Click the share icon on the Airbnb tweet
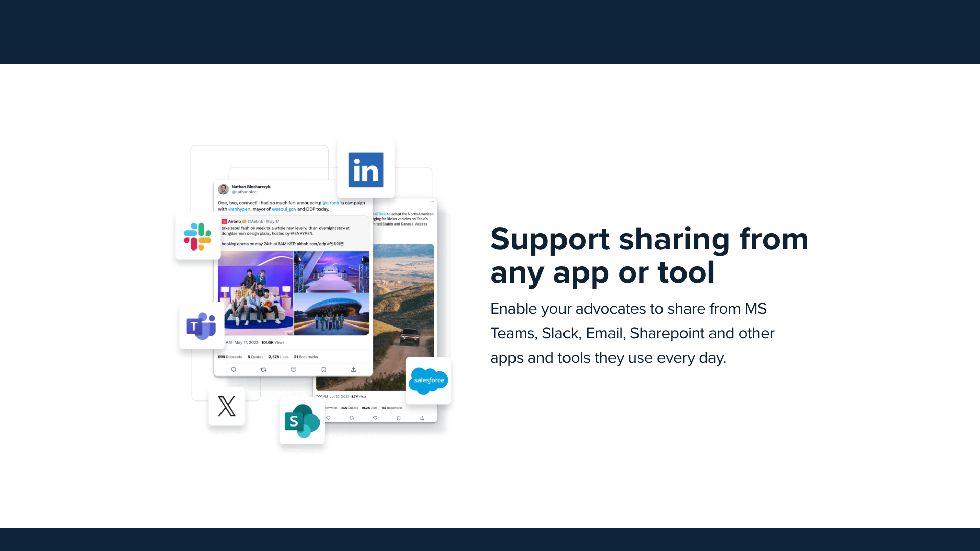 pos(354,369)
